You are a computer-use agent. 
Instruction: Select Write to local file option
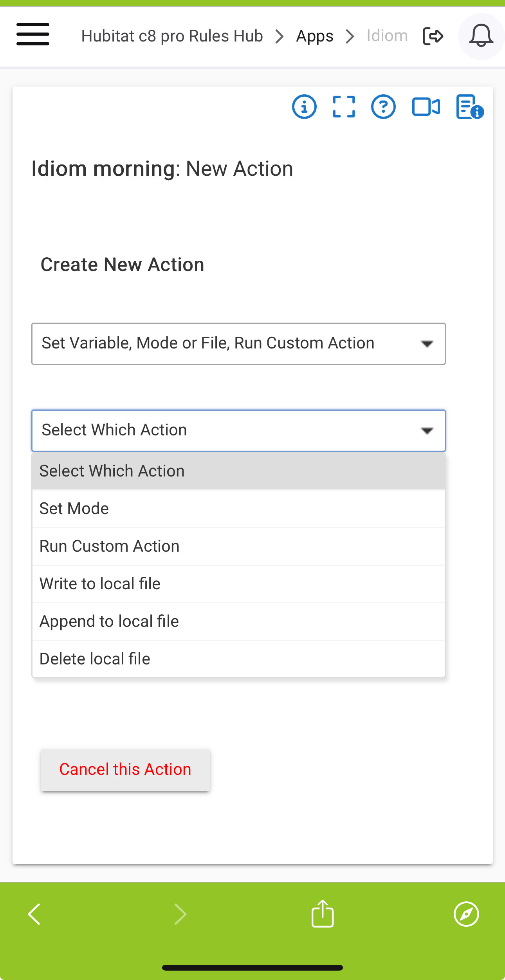coord(238,584)
